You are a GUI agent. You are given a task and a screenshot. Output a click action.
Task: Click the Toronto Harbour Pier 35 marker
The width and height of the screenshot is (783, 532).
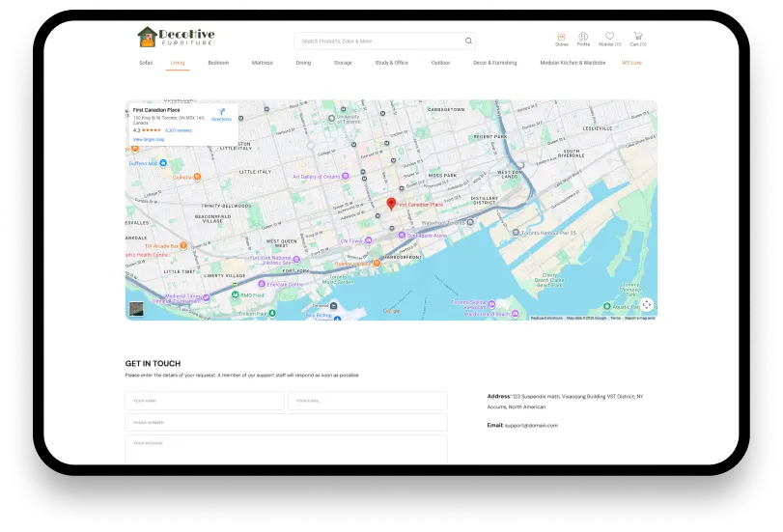[516, 233]
